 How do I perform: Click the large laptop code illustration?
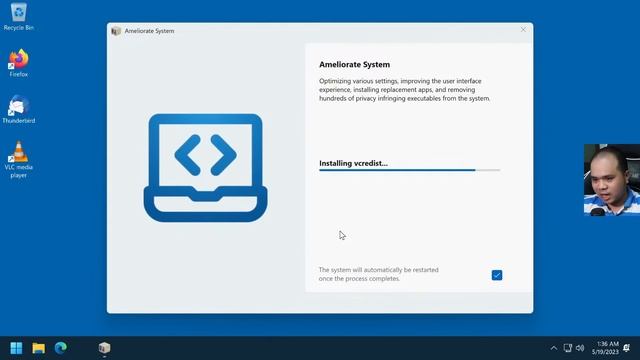[206, 168]
